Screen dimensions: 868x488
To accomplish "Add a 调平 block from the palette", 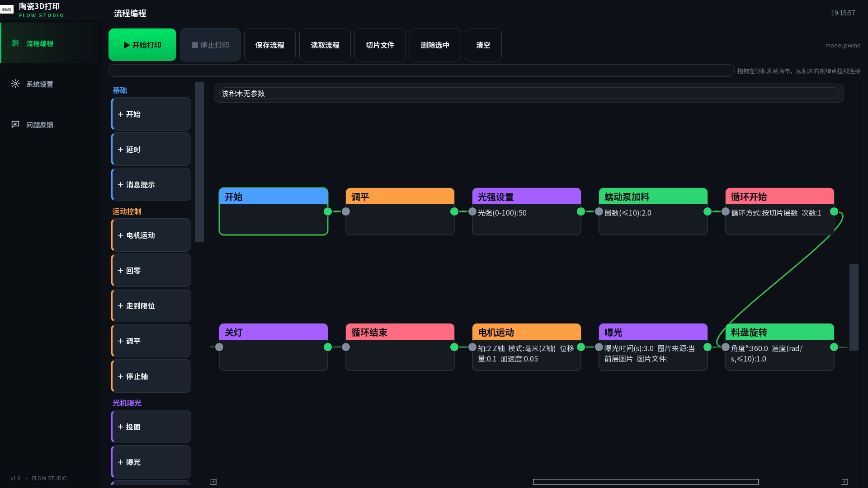I will point(151,341).
